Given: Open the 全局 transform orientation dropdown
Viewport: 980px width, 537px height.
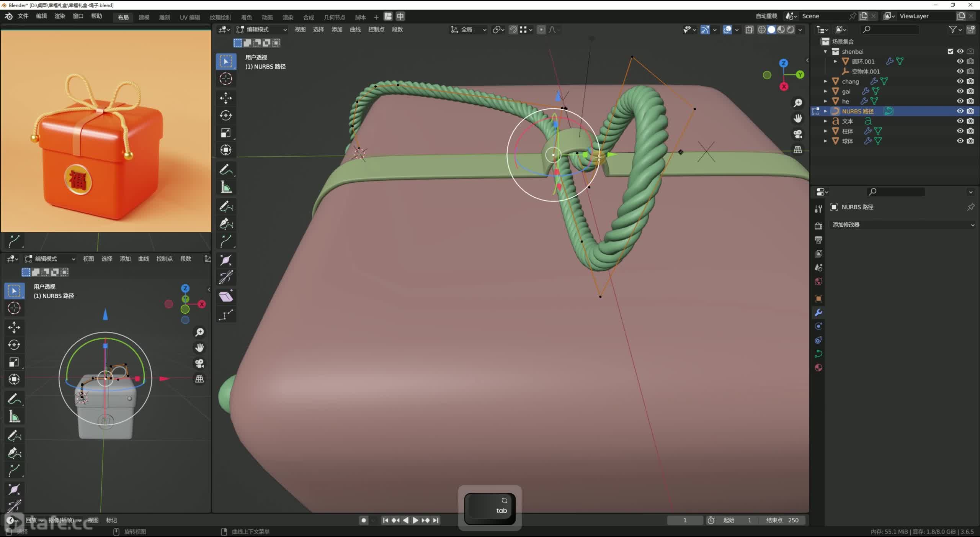Looking at the screenshot, I should (x=469, y=29).
